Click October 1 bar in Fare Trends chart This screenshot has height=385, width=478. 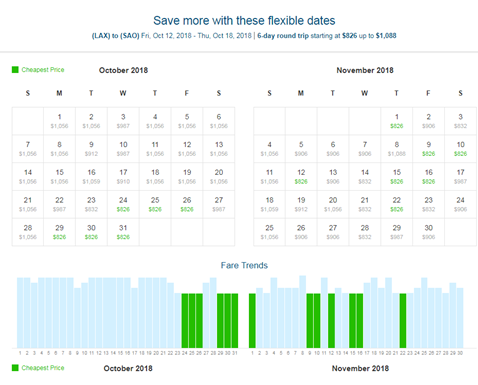(20, 313)
